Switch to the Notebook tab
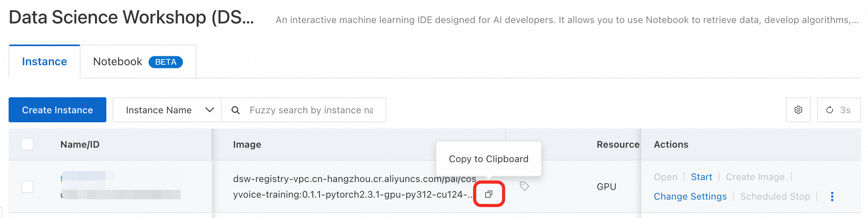Viewport: 868px width, 218px height. click(118, 62)
